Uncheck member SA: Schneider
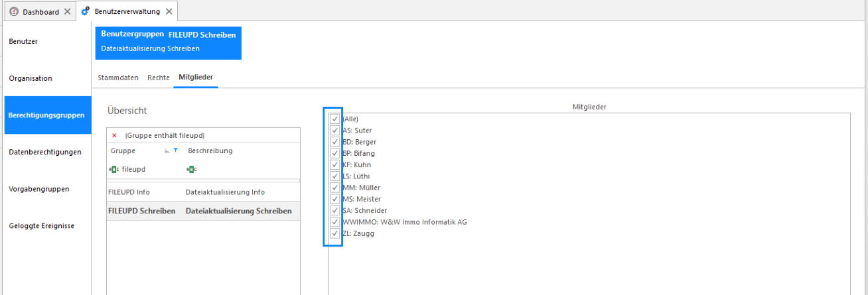This screenshot has height=295, width=868. point(334,210)
